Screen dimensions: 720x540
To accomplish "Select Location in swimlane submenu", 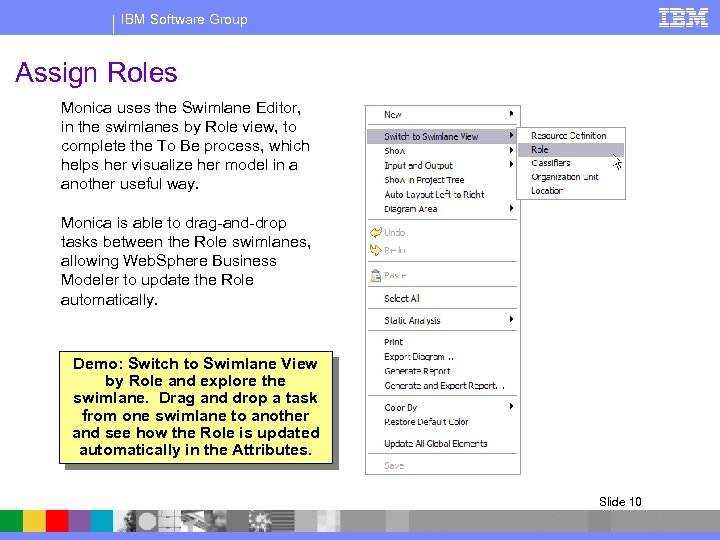I will click(571, 191).
